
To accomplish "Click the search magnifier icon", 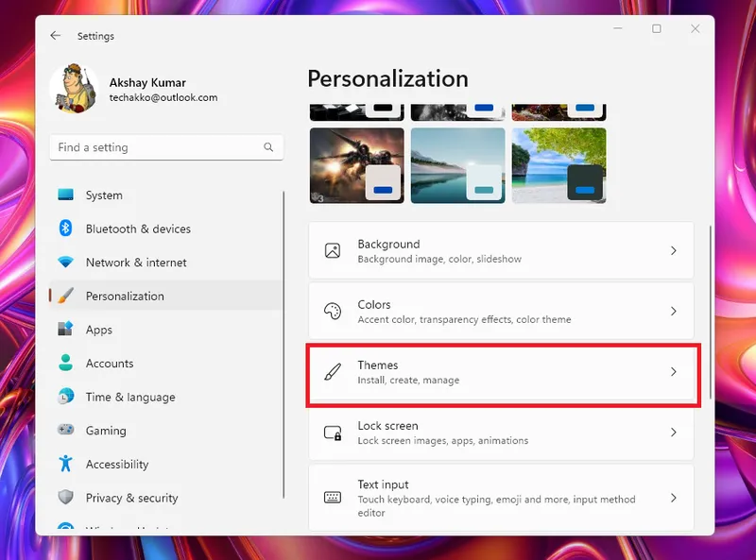I will 268,147.
